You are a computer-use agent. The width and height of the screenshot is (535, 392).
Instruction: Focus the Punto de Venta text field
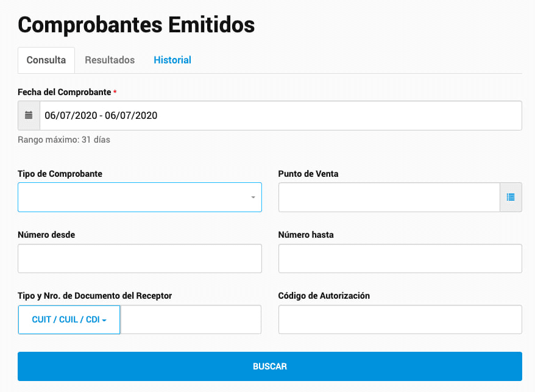pyautogui.click(x=389, y=198)
